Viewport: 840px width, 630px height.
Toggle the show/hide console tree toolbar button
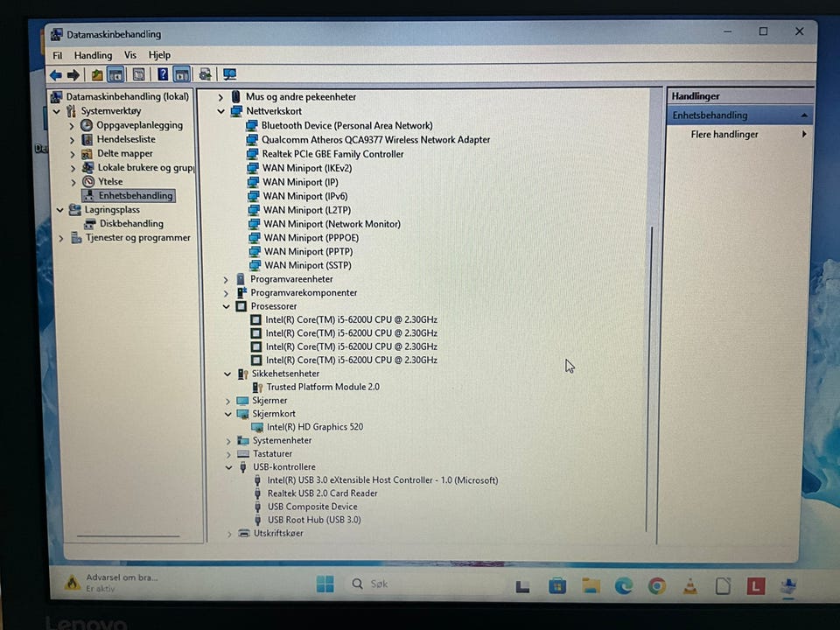115,75
